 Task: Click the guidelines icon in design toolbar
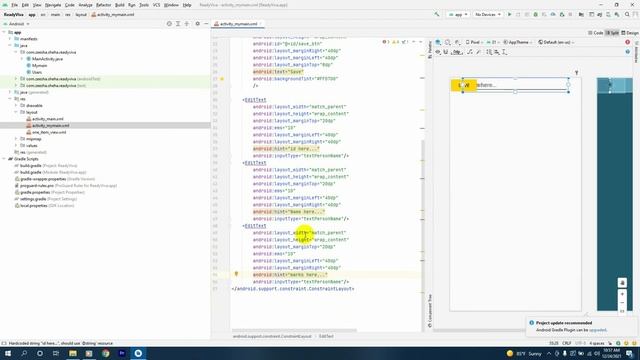click(x=505, y=52)
